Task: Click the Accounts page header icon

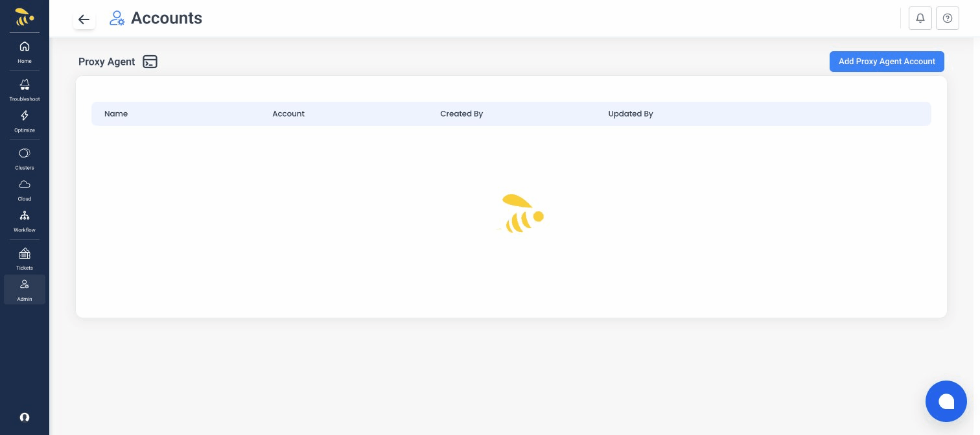Action: coord(117,18)
